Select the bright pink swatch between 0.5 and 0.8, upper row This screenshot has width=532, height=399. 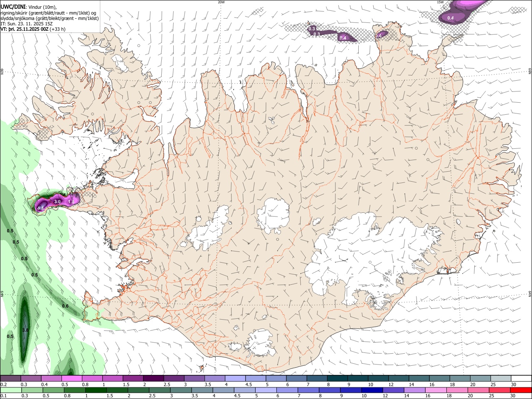71,379
